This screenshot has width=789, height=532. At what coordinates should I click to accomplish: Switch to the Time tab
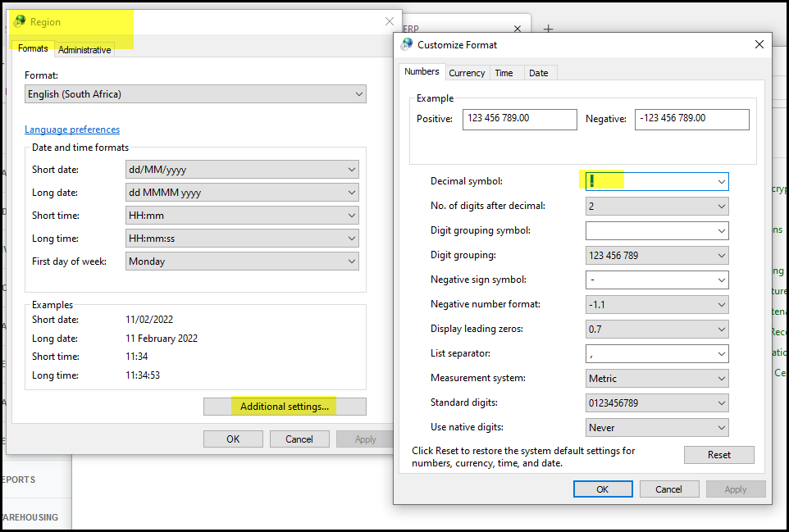coord(504,73)
